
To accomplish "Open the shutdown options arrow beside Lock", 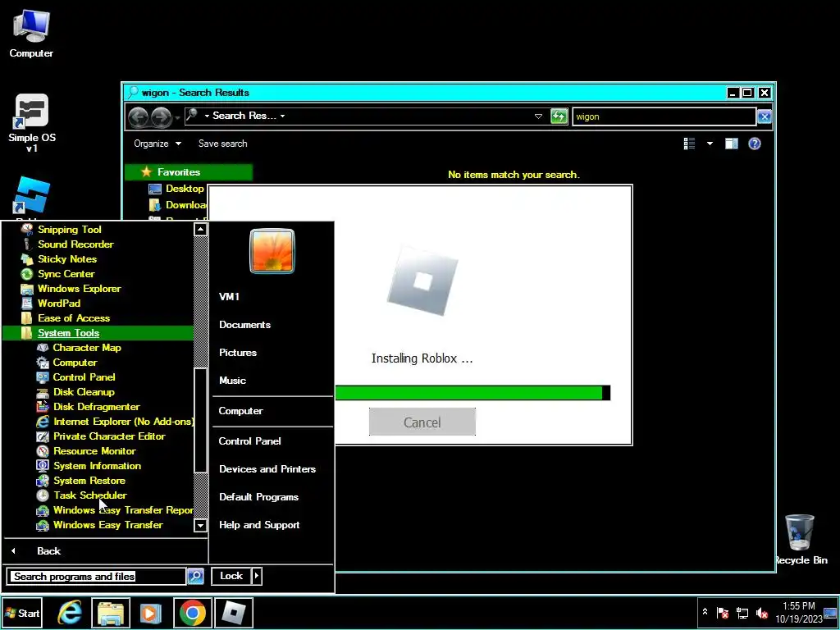I will coord(257,576).
